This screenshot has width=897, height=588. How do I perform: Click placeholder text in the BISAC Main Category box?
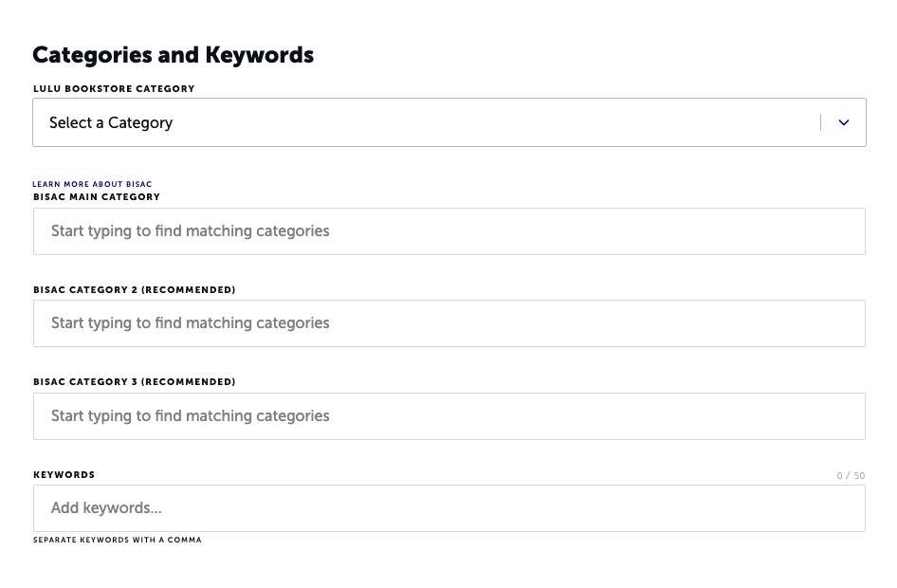coord(190,231)
